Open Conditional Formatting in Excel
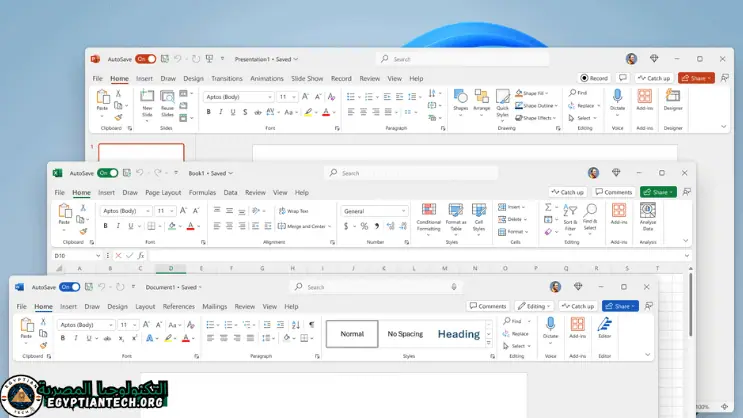The height and width of the screenshot is (418, 743). (429, 215)
